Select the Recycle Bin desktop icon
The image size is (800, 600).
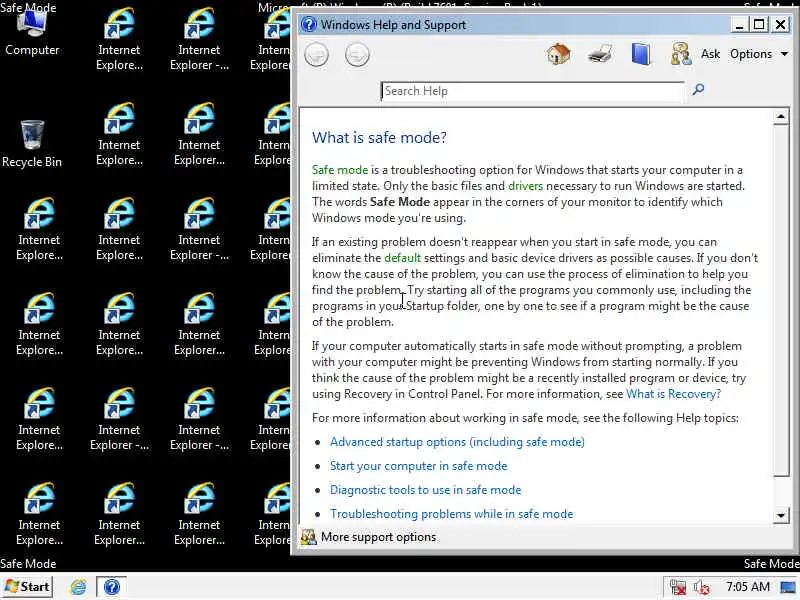pyautogui.click(x=32, y=143)
